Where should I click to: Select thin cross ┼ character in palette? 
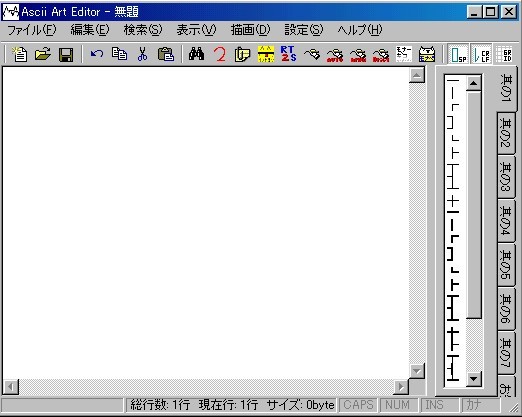coord(453,201)
